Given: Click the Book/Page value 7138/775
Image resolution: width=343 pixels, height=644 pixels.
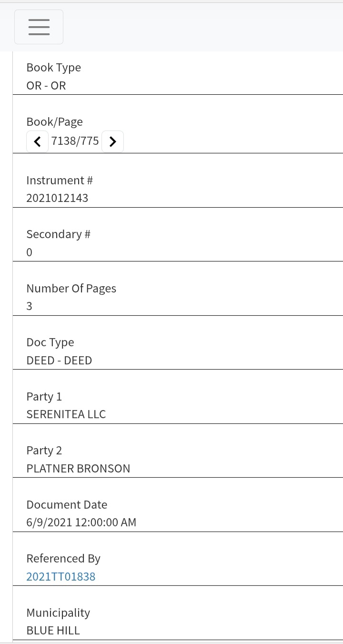Looking at the screenshot, I should click(75, 141).
